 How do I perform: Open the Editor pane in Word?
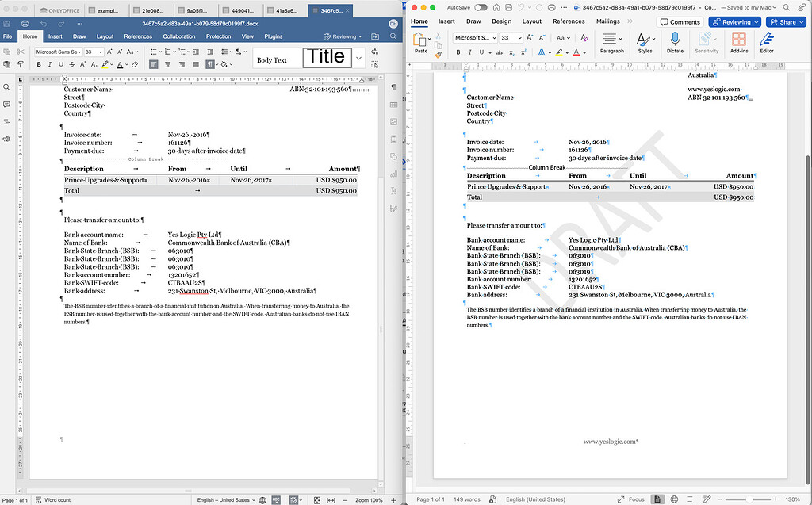767,44
